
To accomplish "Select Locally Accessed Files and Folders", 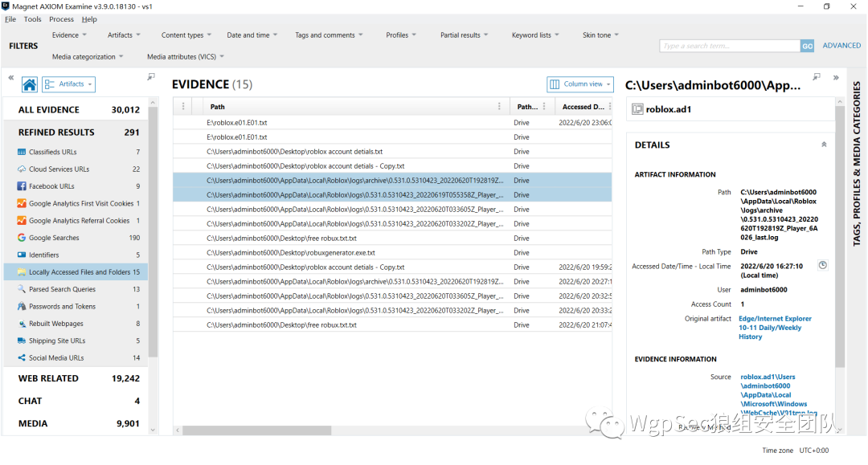I will (76, 272).
